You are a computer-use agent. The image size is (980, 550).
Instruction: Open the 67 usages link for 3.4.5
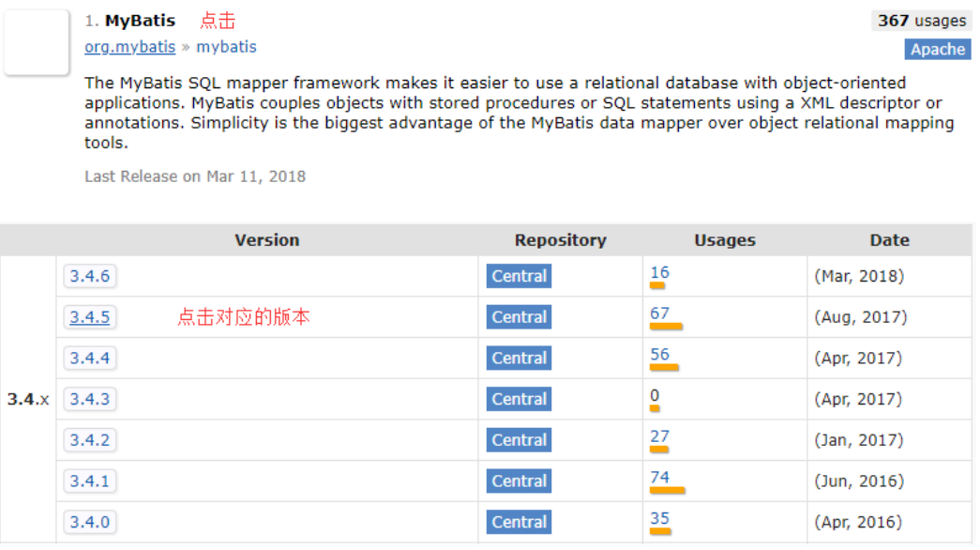[x=659, y=313]
